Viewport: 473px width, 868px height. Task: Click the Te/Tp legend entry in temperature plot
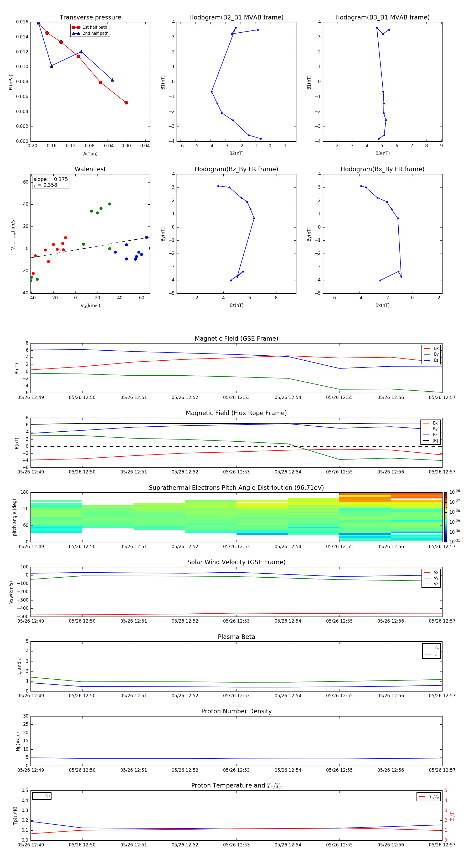coord(429,796)
